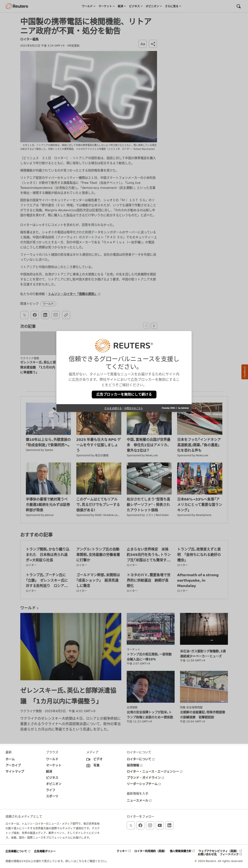248x868 pixels.
Task: Open footer クッキー link
Action: (x=124, y=851)
